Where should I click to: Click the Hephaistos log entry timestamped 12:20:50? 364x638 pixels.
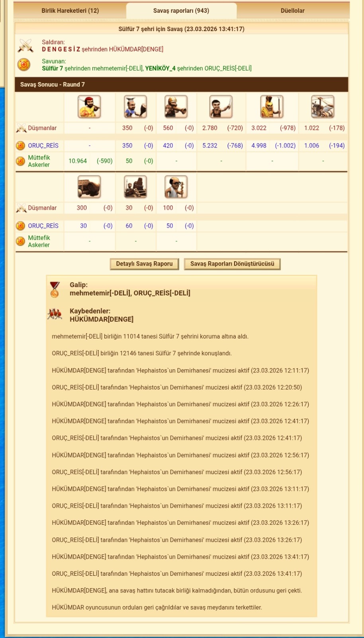click(x=177, y=387)
